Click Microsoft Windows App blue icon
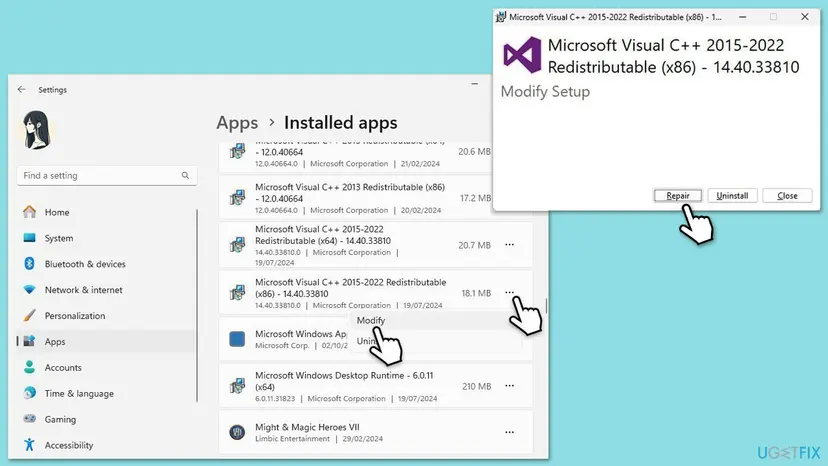The image size is (828, 466). click(x=237, y=339)
